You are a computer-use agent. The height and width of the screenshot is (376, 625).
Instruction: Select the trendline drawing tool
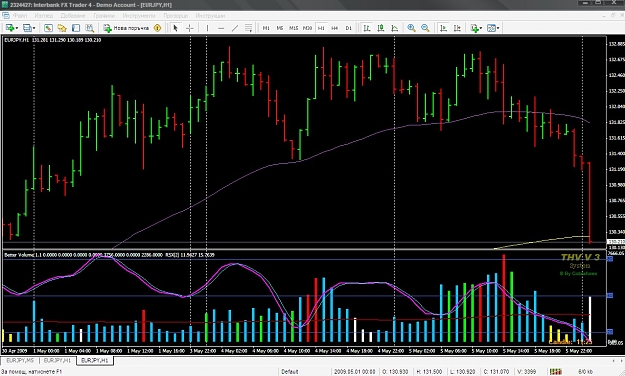click(235, 28)
